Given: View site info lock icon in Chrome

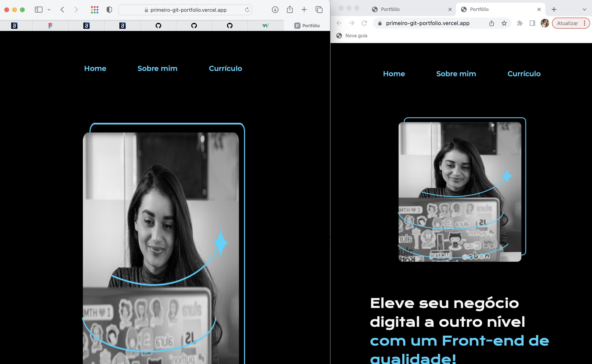Looking at the screenshot, I should 380,23.
